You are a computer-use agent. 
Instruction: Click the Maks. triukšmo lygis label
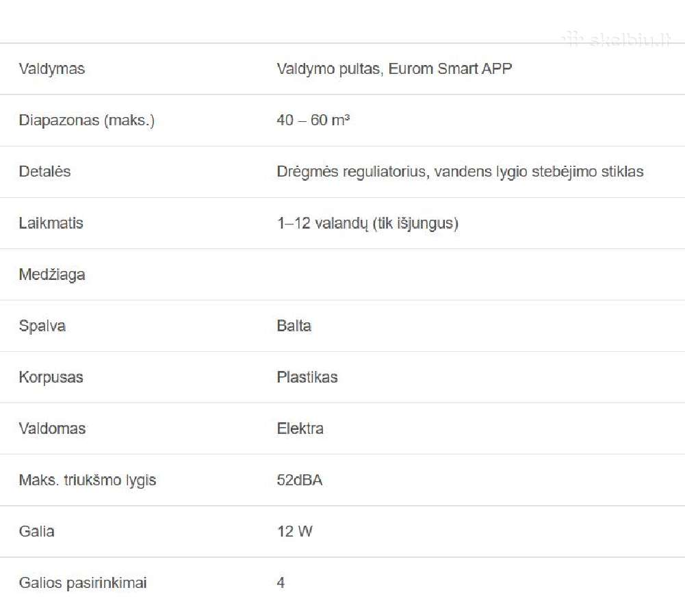pos(88,480)
